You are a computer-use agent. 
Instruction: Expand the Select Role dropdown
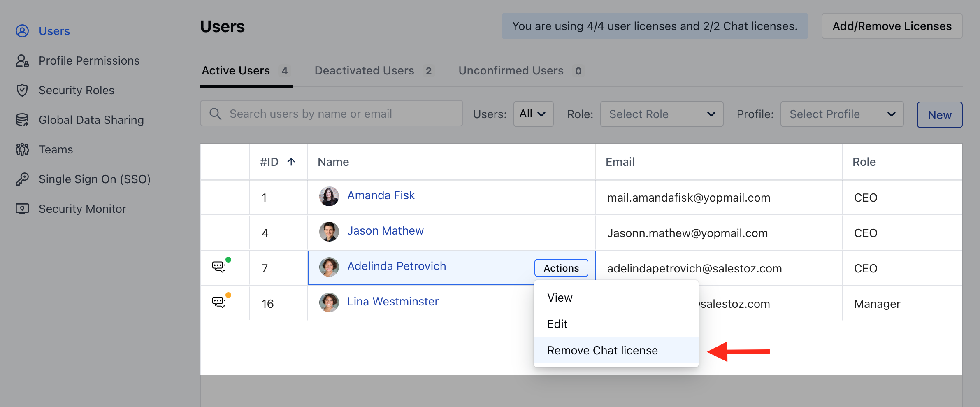click(662, 114)
